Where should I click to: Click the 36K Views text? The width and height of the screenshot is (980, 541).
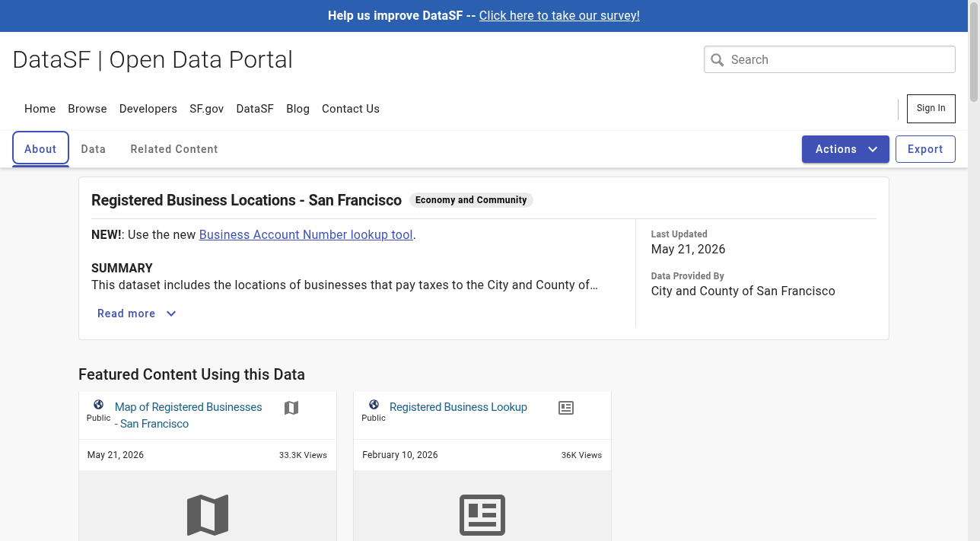click(x=581, y=455)
